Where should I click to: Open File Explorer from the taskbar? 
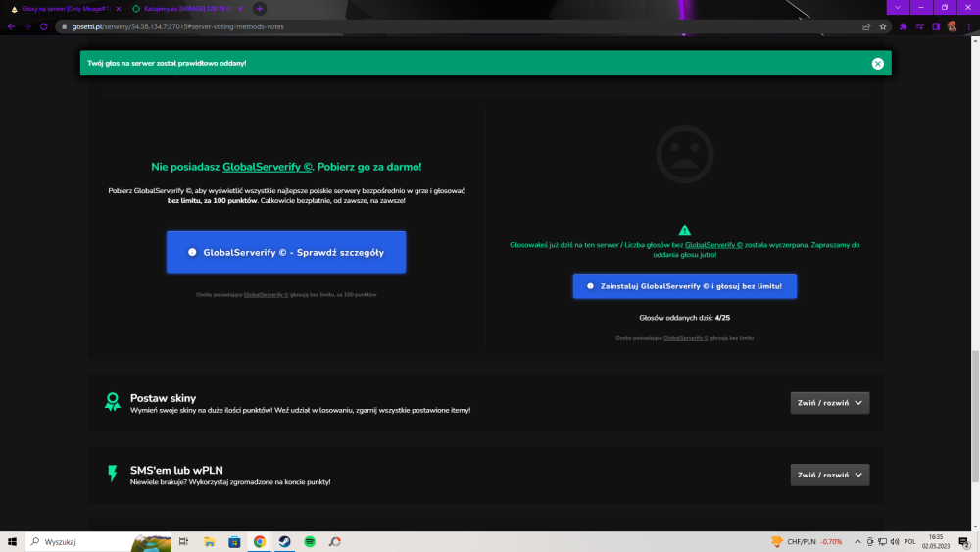tap(210, 541)
